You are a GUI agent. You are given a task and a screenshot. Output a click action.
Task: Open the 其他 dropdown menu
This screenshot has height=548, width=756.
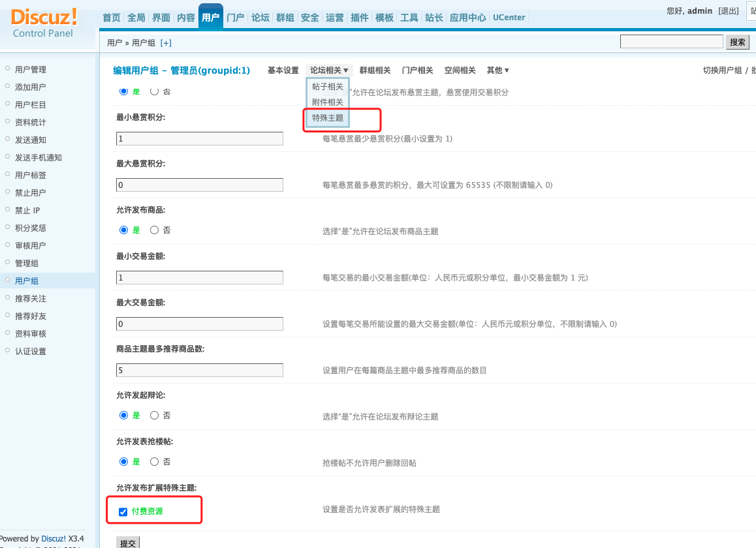tap(497, 70)
